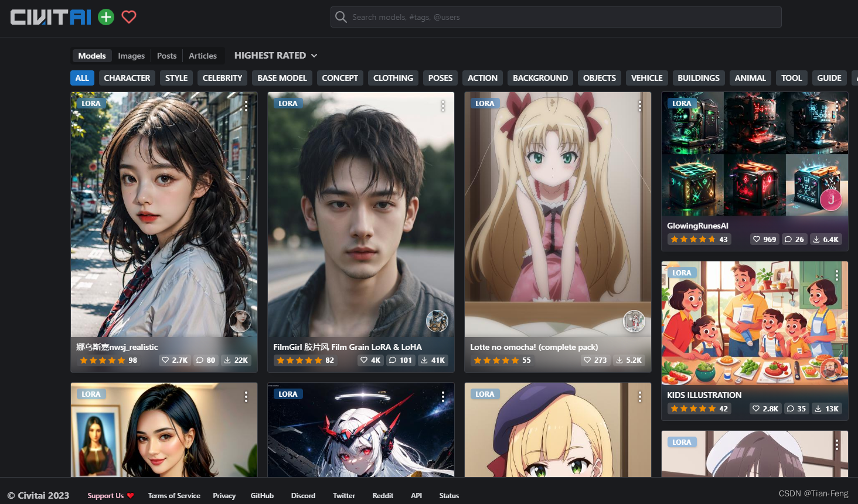This screenshot has height=504, width=858.
Task: Click 41K downloads badge on FilmGirl card
Action: coord(433,360)
